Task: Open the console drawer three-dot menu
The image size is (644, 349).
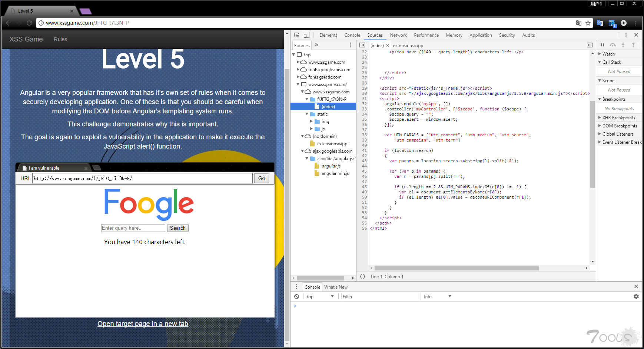Action: pyautogui.click(x=296, y=287)
